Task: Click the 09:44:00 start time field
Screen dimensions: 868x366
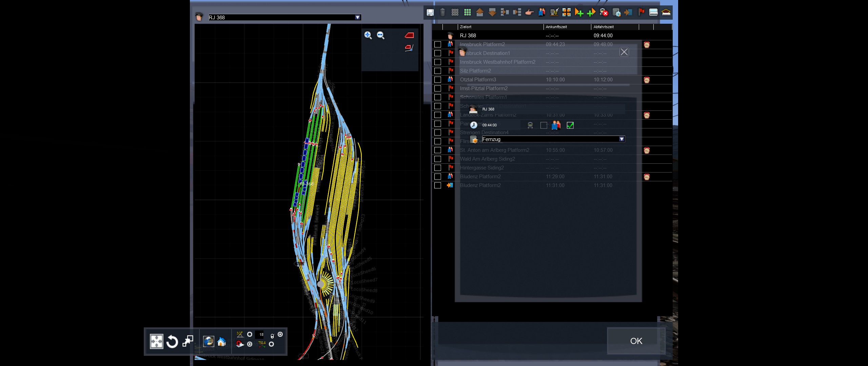Action: [x=489, y=125]
